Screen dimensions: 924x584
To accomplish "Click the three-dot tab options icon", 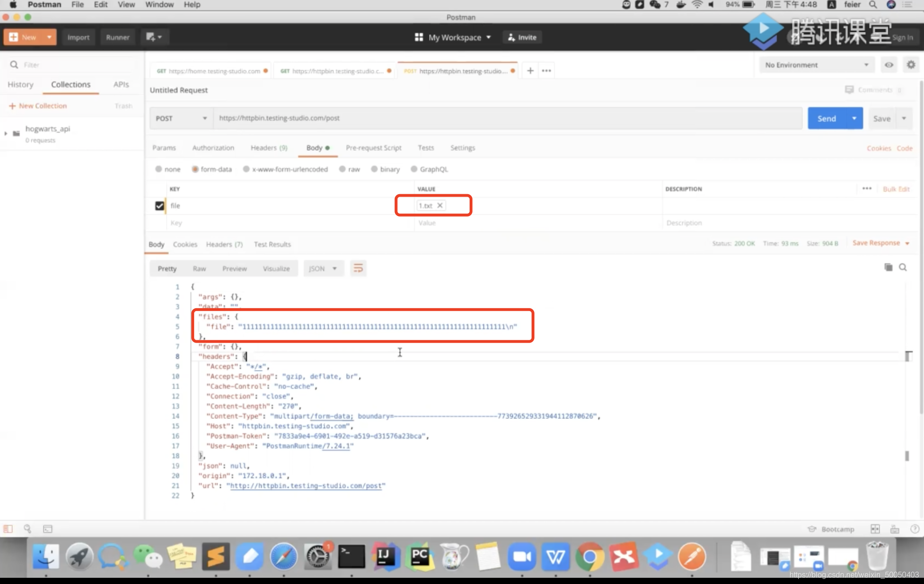I will point(546,71).
